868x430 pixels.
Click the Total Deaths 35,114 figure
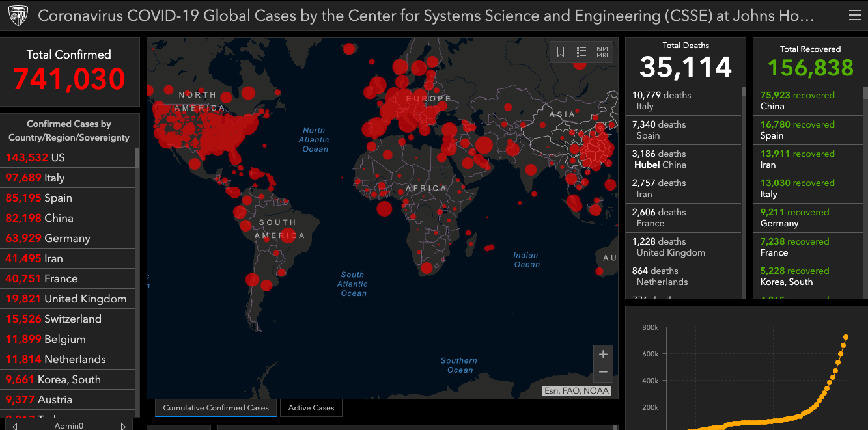[686, 67]
